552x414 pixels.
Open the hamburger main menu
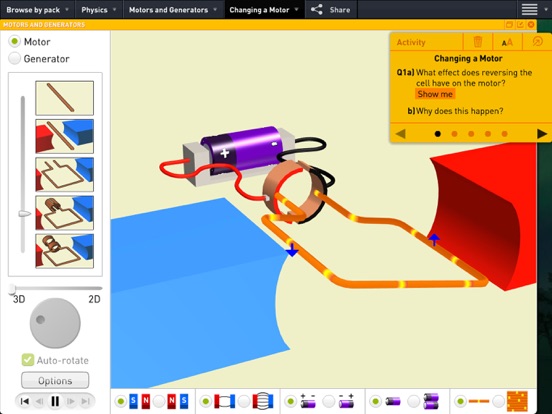click(x=529, y=10)
